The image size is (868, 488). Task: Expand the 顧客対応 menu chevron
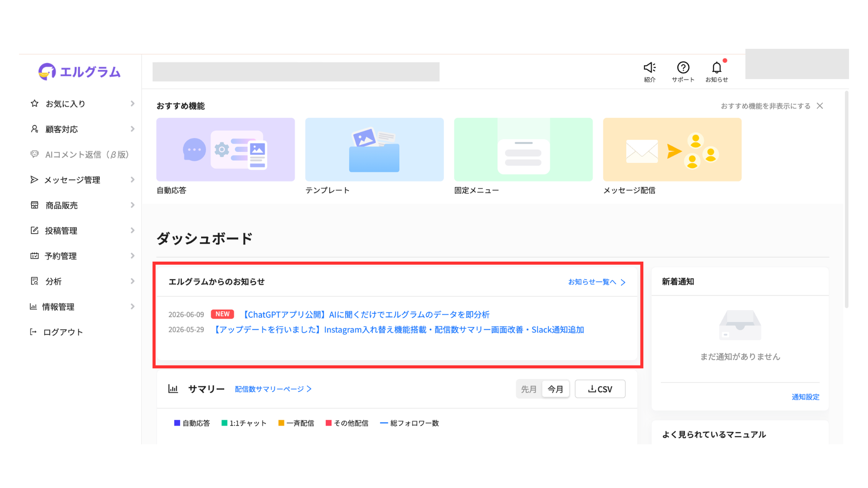[x=132, y=129]
